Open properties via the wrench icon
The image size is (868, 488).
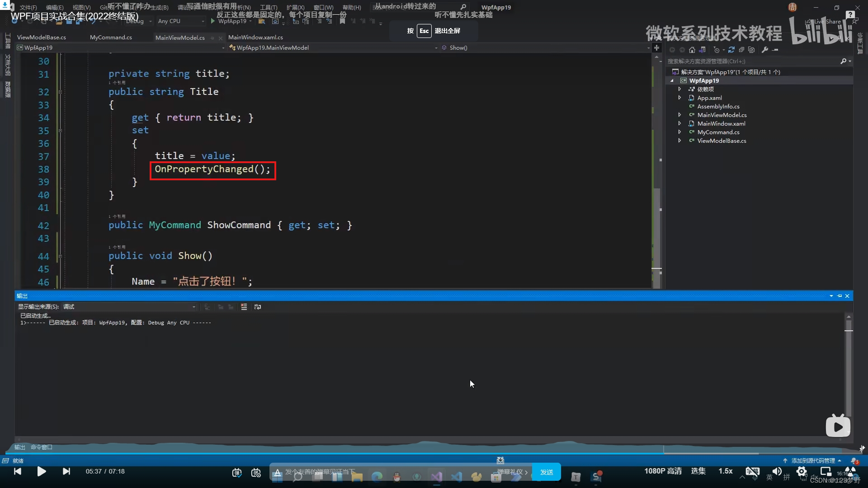point(764,50)
